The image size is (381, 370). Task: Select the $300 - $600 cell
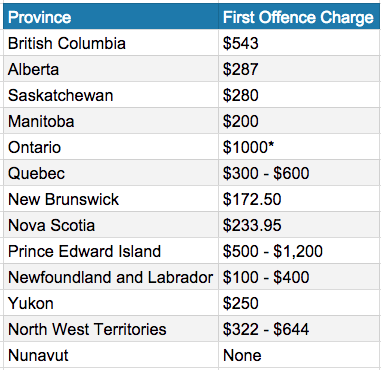[x=300, y=173]
